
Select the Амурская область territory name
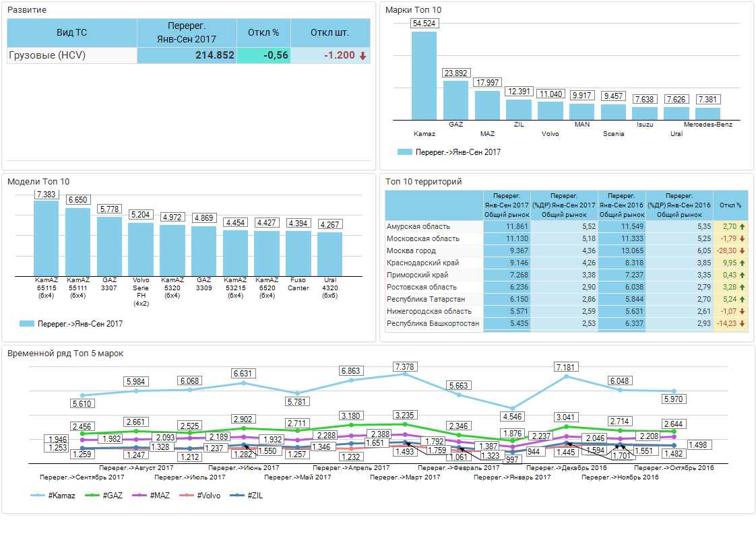[x=418, y=226]
